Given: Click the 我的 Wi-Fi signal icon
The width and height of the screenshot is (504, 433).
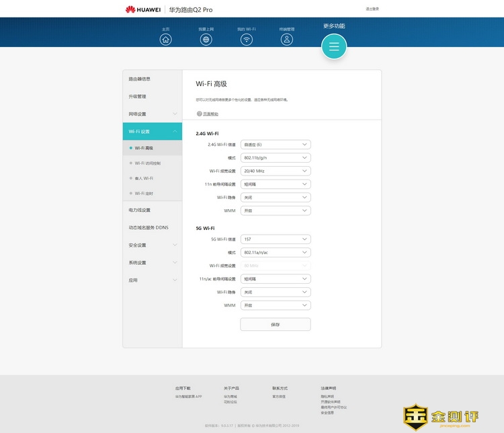Looking at the screenshot, I should click(x=247, y=39).
